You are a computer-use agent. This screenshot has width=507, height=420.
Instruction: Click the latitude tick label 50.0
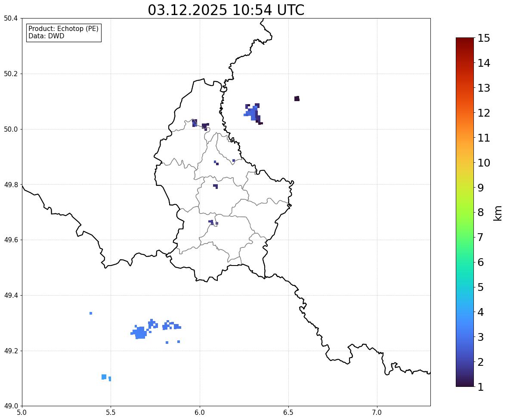[x=11, y=130]
